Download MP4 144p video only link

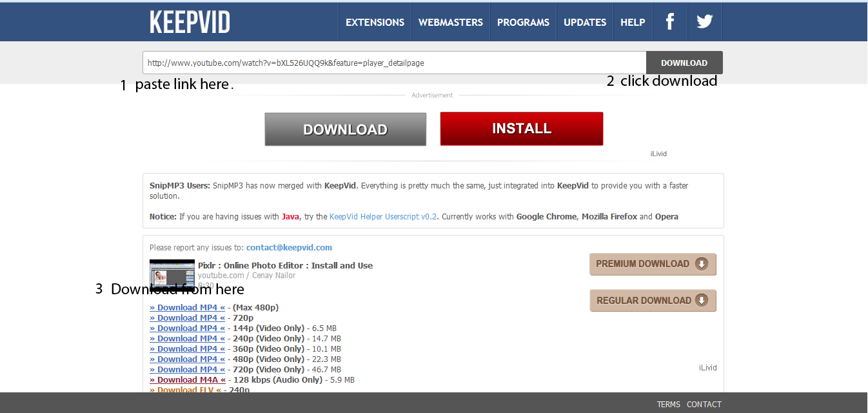coord(188,328)
